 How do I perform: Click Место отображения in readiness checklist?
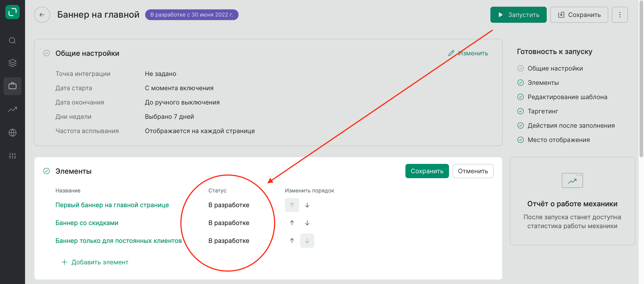coord(559,140)
